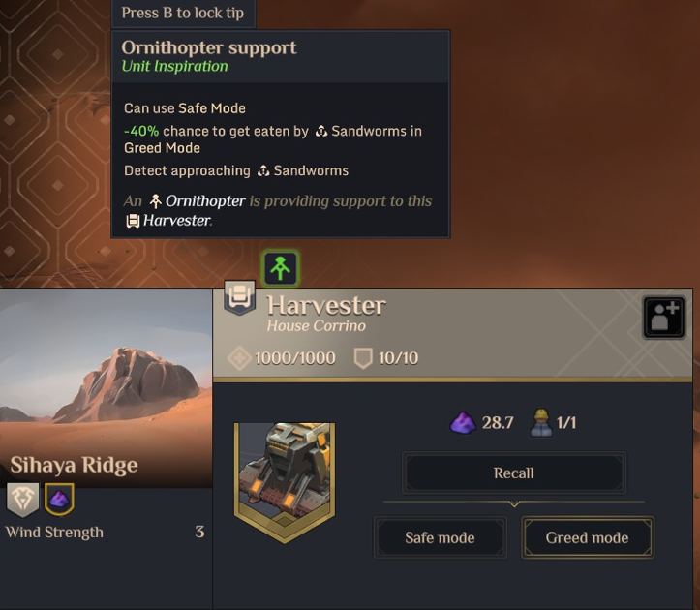Switch harvester to Safe mode
The width and height of the screenshot is (700, 610).
(440, 537)
